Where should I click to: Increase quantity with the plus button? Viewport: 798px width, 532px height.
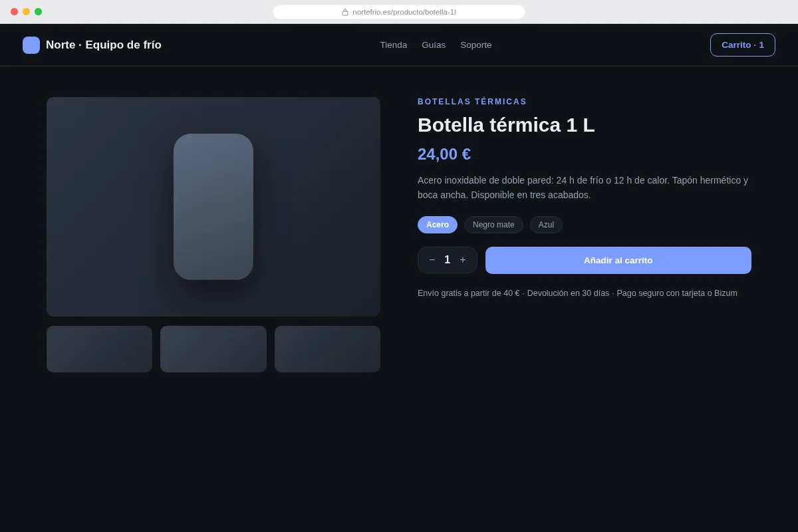tap(463, 260)
